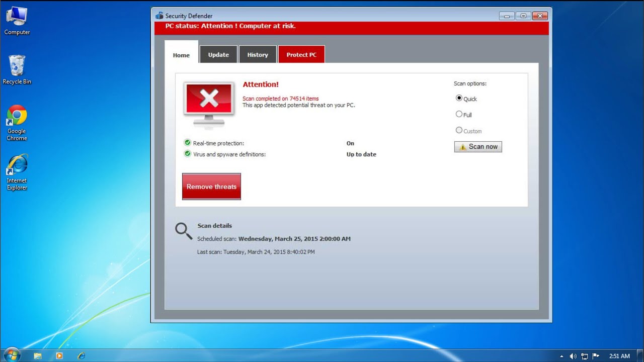The height and width of the screenshot is (362, 644).
Task: Click the 'Last scan' date text
Action: pyautogui.click(x=256, y=252)
